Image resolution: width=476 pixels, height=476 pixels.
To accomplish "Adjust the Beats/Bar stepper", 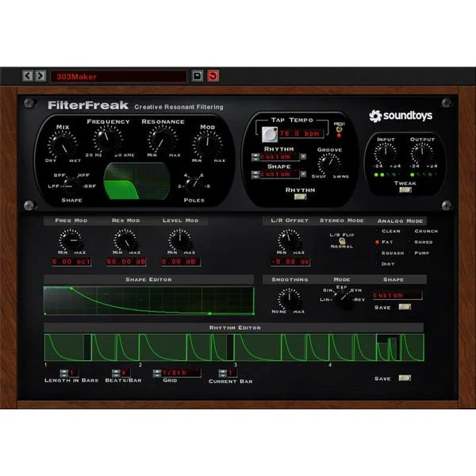I will coord(116,373).
